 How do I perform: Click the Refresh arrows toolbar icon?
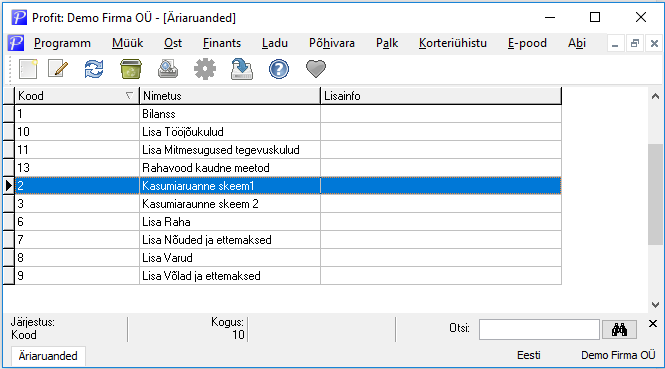pyautogui.click(x=94, y=69)
